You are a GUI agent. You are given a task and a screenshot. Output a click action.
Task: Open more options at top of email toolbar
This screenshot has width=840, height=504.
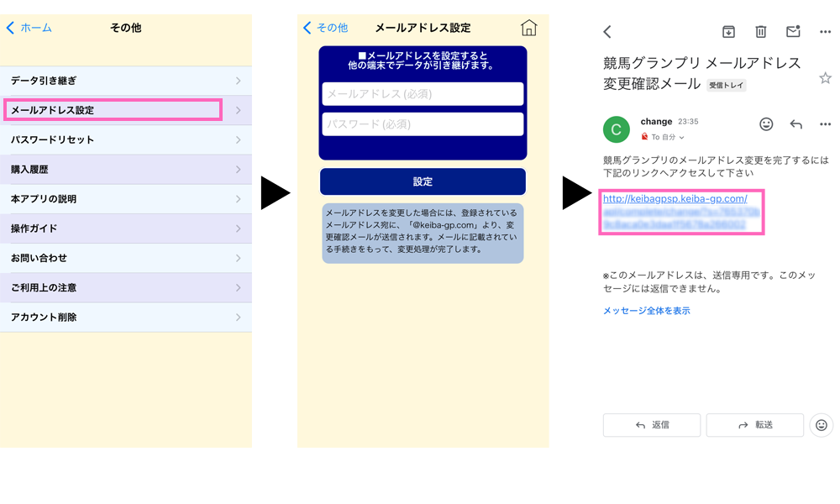click(x=825, y=32)
